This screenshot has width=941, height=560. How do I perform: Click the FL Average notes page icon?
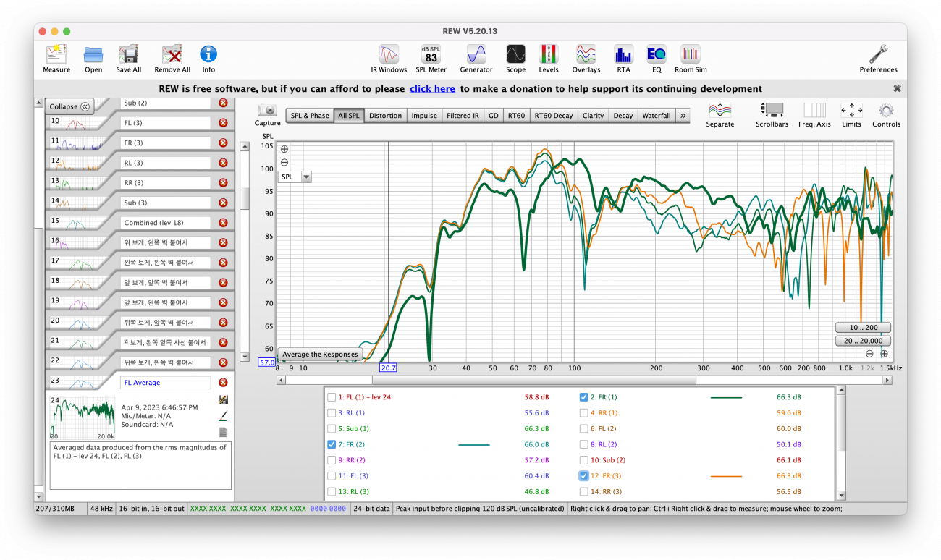click(x=223, y=432)
